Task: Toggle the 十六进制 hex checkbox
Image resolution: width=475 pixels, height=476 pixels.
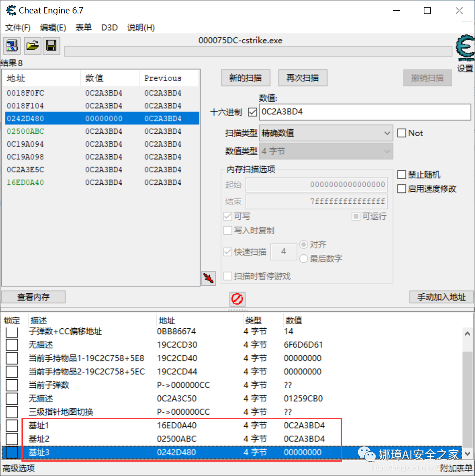Action: pyautogui.click(x=252, y=112)
